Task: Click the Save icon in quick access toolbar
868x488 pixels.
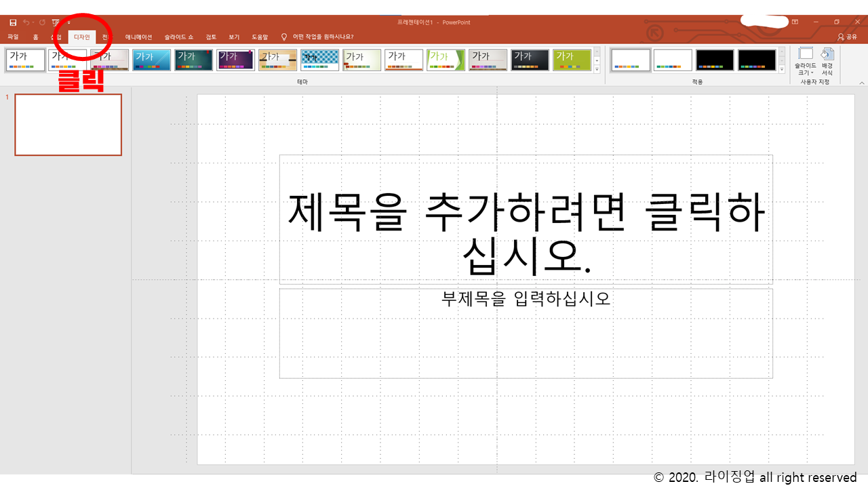Action: pyautogui.click(x=13, y=22)
